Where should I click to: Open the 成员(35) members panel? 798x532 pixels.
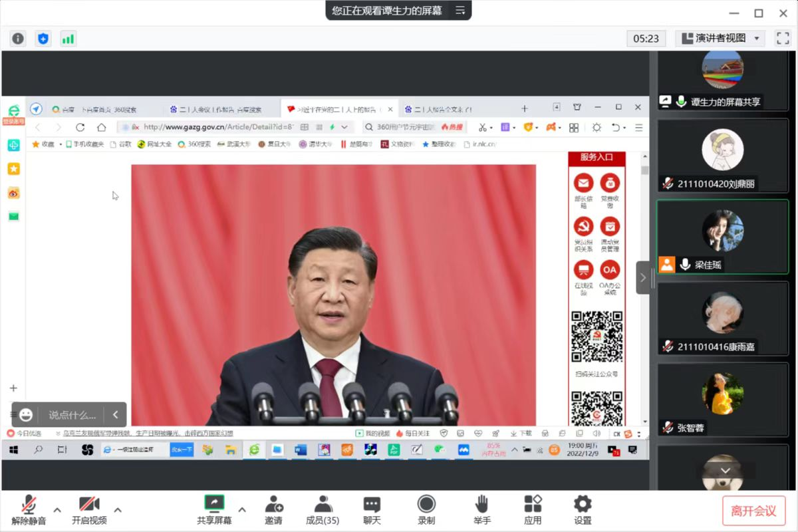click(323, 509)
